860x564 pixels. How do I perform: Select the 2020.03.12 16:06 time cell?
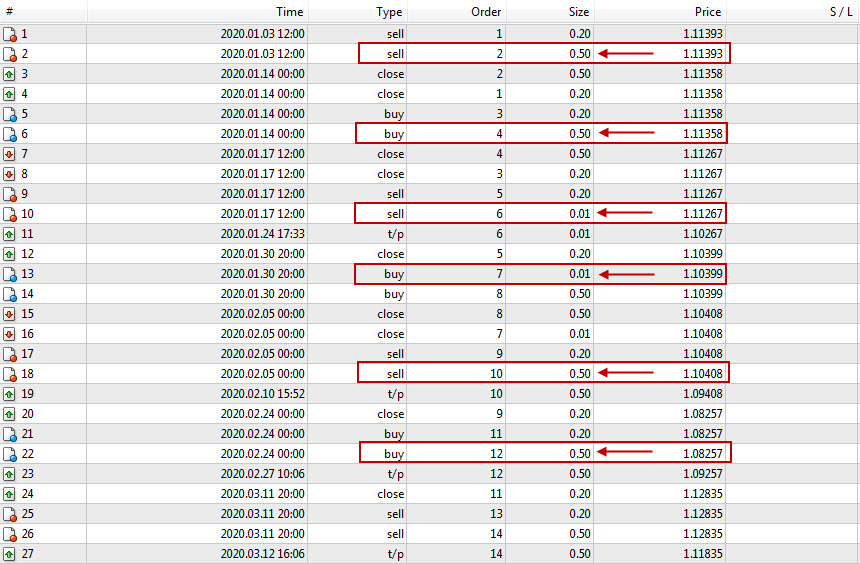tap(262, 554)
